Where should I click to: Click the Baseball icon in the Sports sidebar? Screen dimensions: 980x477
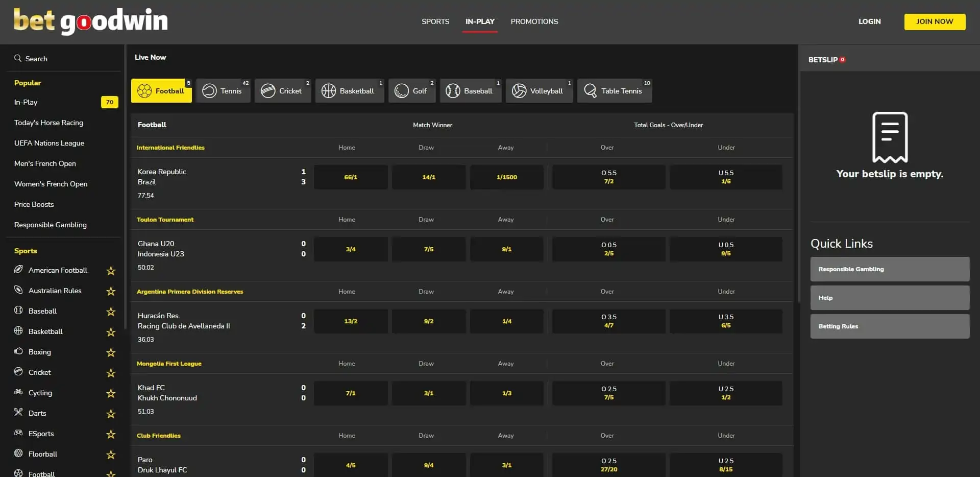[19, 311]
